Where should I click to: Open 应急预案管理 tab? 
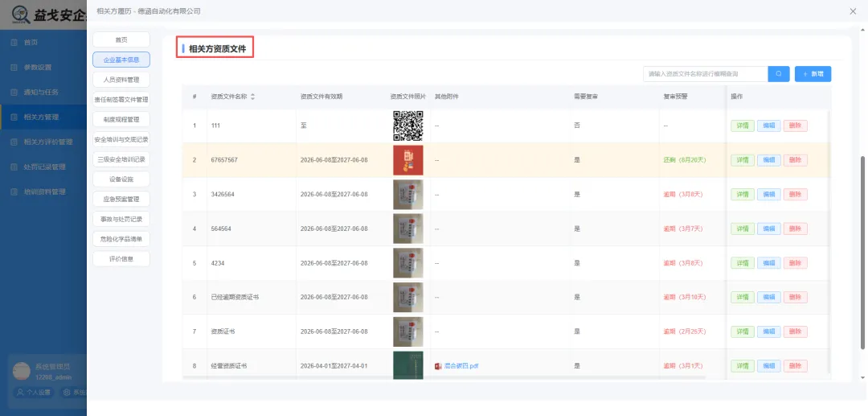(121, 200)
